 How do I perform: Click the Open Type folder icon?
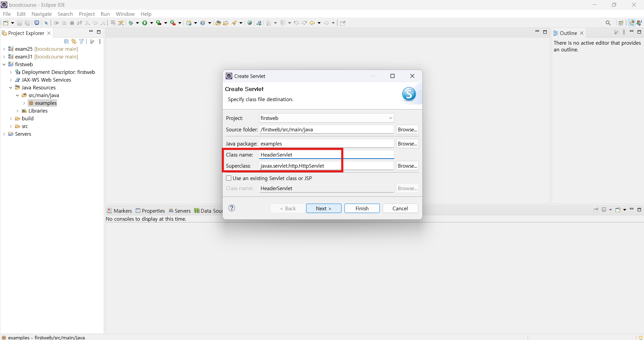218,23
